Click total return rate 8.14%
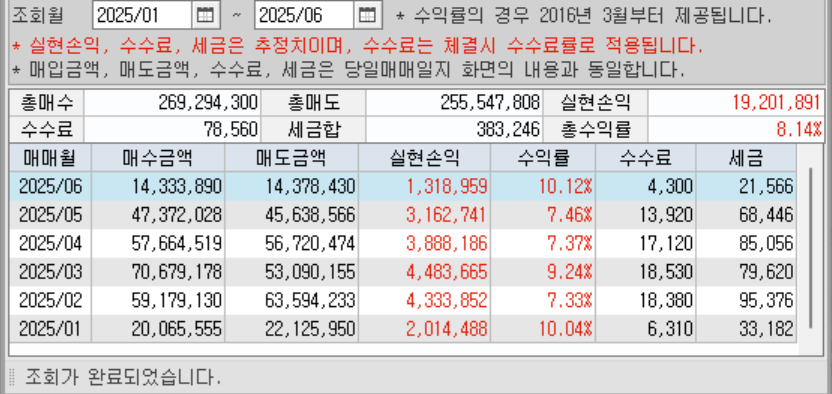Screen dimensions: 832x394 (x=799, y=129)
